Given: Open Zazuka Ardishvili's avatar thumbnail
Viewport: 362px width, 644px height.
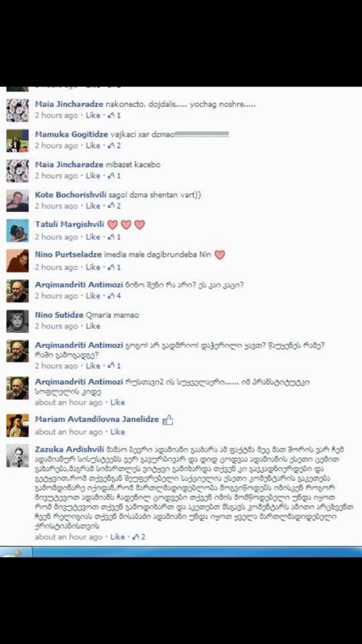Looking at the screenshot, I should (x=17, y=455).
